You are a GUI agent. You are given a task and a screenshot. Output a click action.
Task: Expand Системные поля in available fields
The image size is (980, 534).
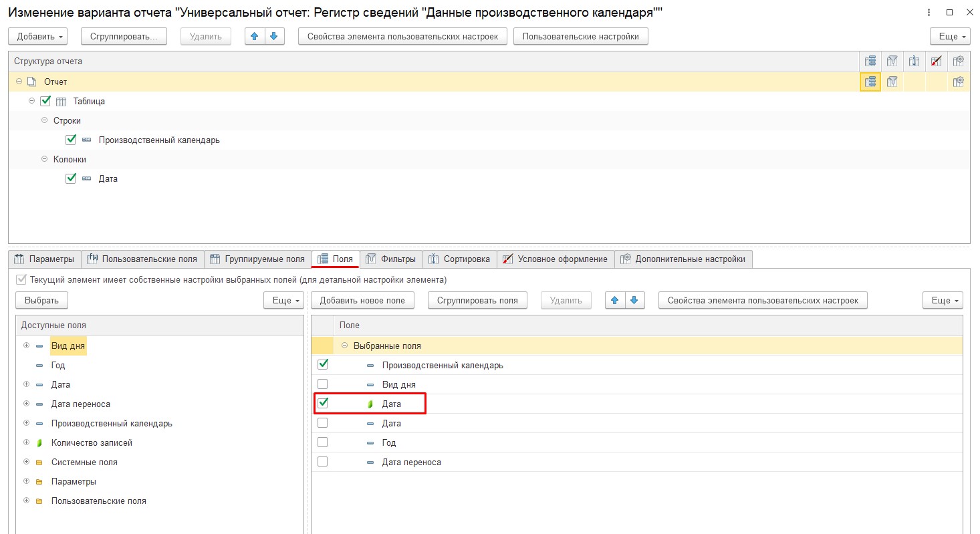pyautogui.click(x=27, y=462)
